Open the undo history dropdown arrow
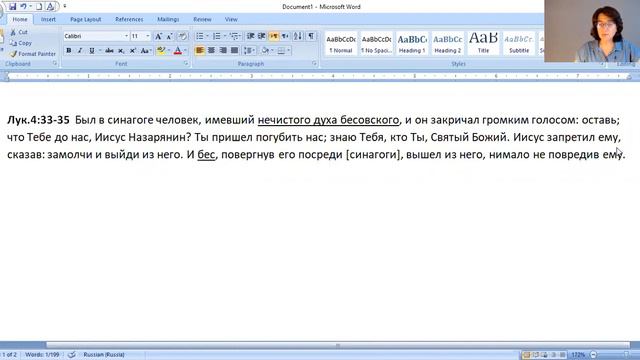The height and width of the screenshot is (360, 640). [30, 7]
